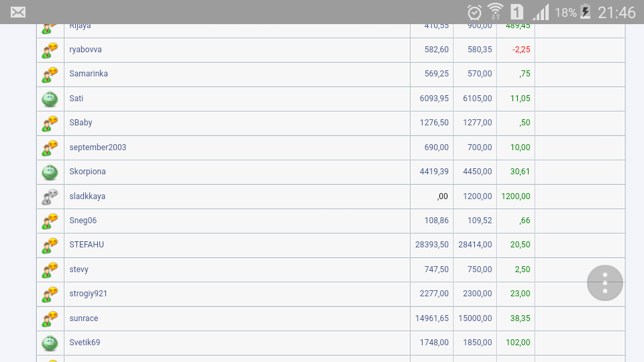Screen dimensions: 644x362
Task: Click the negative -2,25 difference value
Action: [521, 50]
